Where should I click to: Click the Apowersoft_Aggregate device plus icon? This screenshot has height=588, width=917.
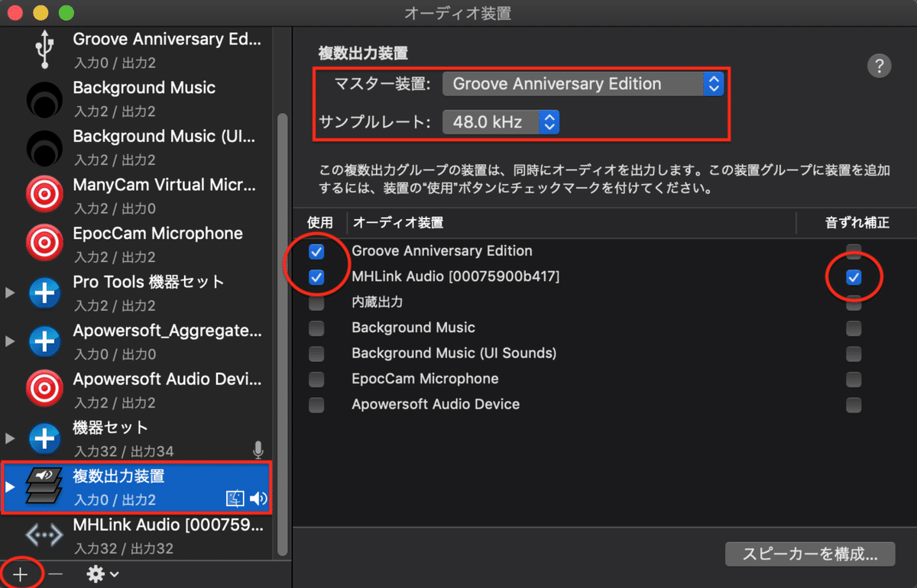click(45, 341)
